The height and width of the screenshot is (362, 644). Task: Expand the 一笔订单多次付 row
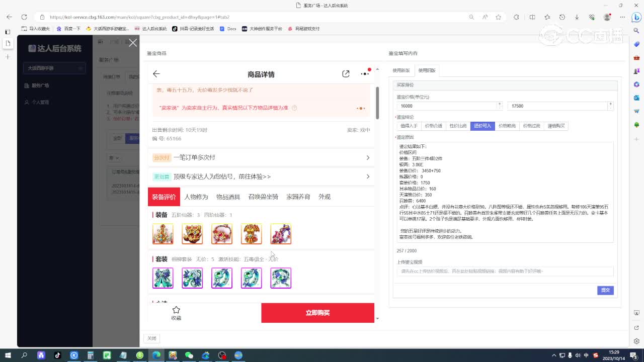click(x=261, y=157)
